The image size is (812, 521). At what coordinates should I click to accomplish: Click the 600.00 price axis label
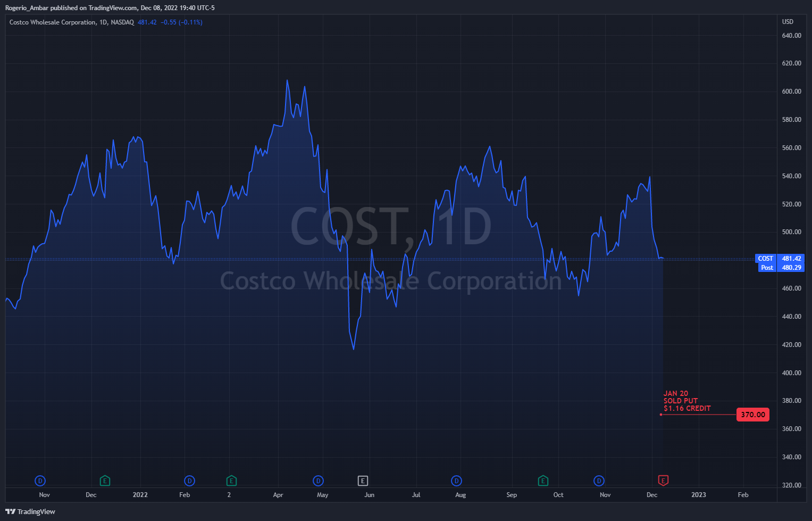tap(792, 92)
